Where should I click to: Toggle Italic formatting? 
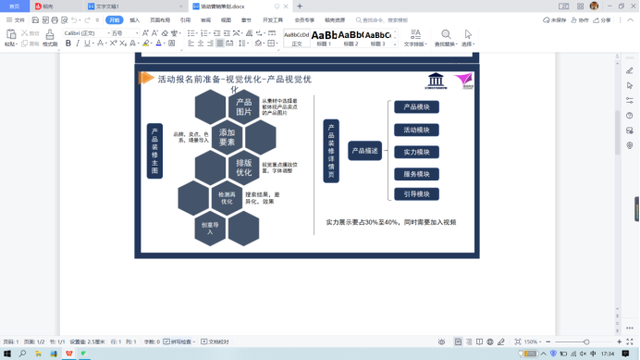coord(78,43)
